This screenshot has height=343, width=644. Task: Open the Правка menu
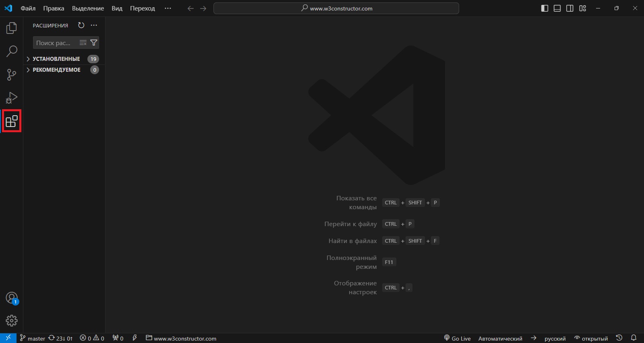[x=54, y=8]
